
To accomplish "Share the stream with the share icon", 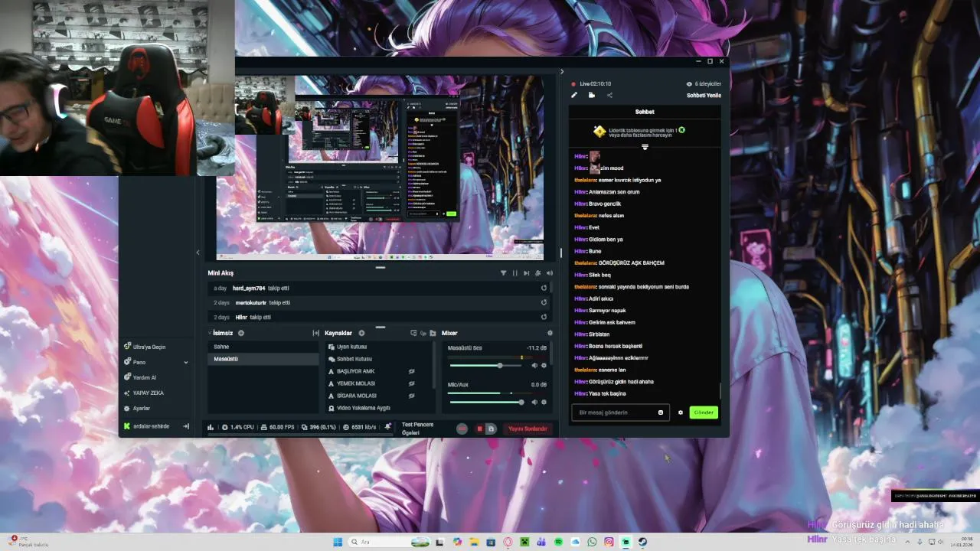I will 609,95.
